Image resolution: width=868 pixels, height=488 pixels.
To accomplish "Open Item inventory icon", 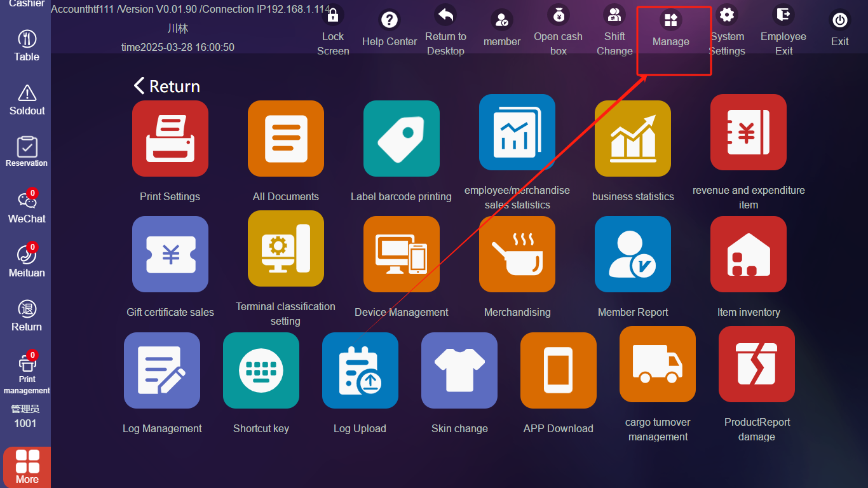I will 748,254.
